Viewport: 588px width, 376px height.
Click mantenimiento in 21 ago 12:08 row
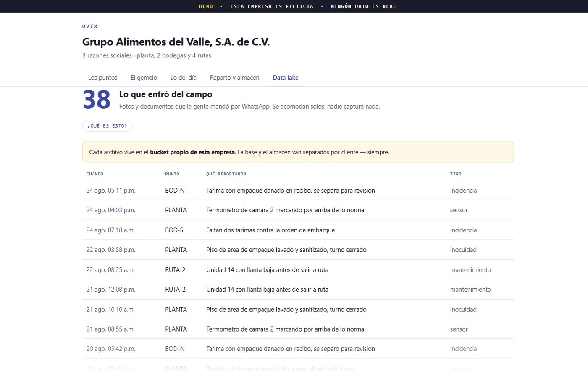[x=470, y=290]
